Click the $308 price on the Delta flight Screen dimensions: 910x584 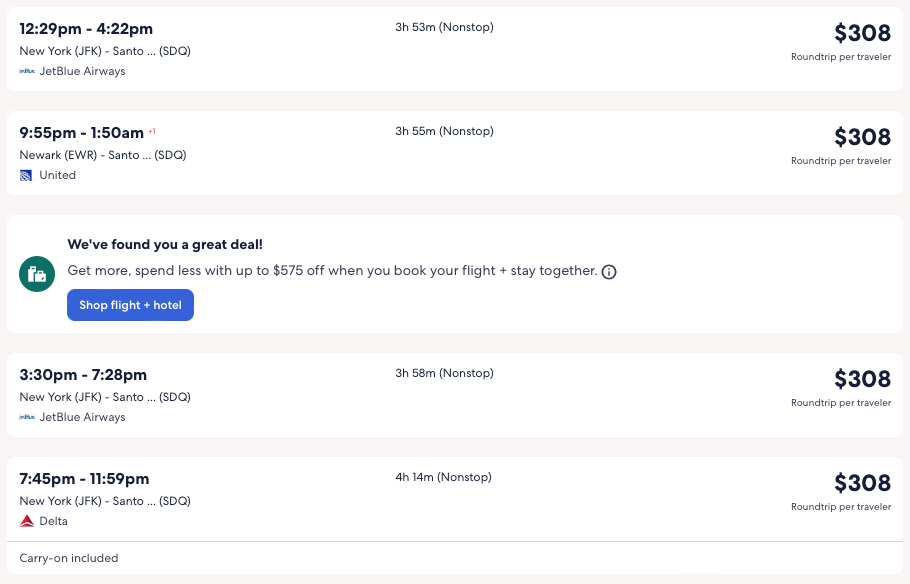pyautogui.click(x=862, y=483)
